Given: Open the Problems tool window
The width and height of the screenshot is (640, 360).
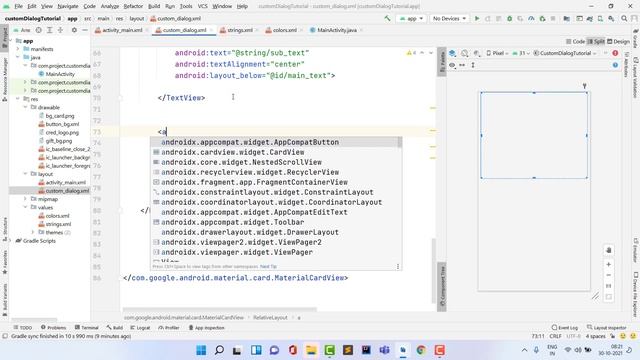Looking at the screenshot, I should pyautogui.click(x=53, y=328).
